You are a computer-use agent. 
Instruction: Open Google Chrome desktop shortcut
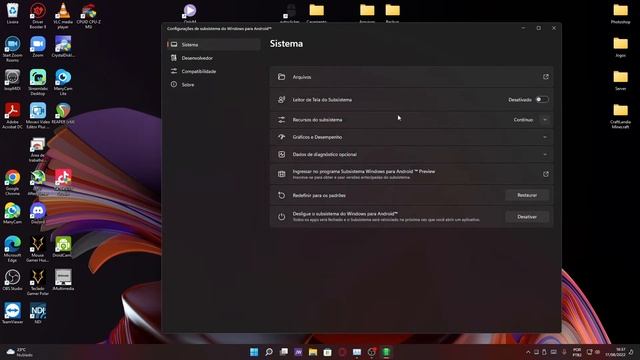point(12,182)
